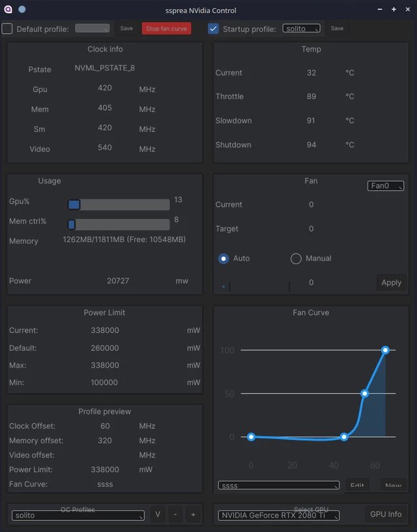Open the startup profile solito dropdown
The width and height of the screenshot is (417, 532).
301,28
